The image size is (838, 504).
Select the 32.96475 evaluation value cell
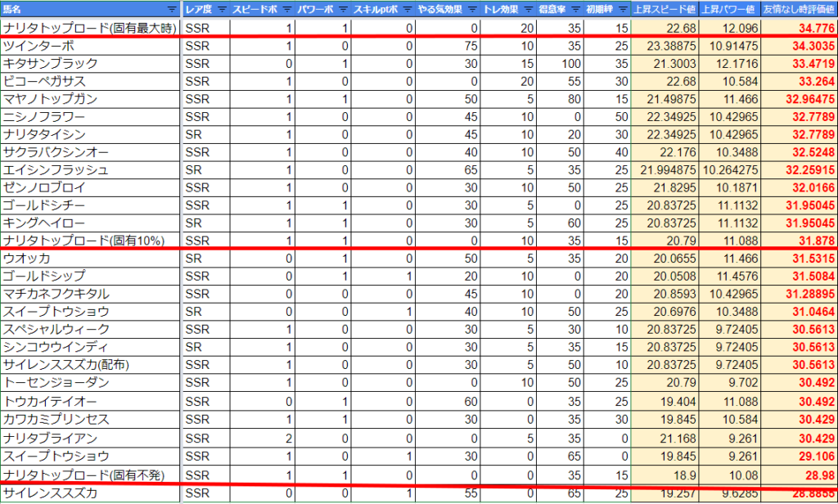click(799, 99)
